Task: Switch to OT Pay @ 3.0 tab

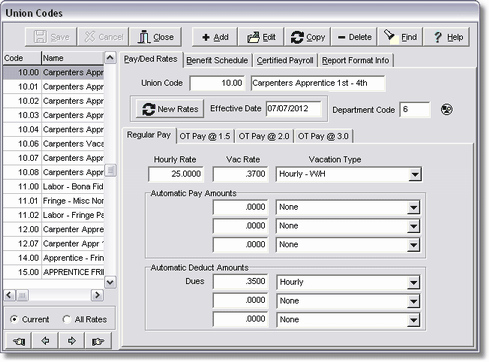Action: [x=323, y=136]
